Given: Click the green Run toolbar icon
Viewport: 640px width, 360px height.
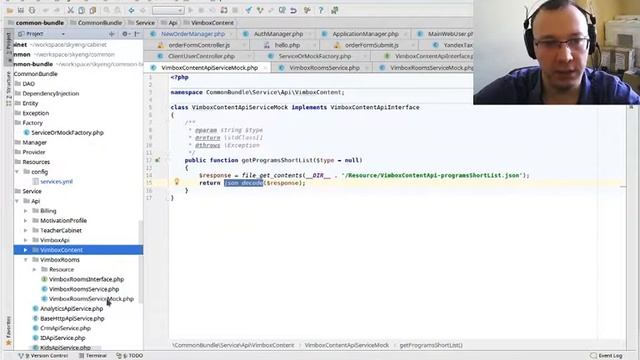Looking at the screenshot, I should click(191, 11).
